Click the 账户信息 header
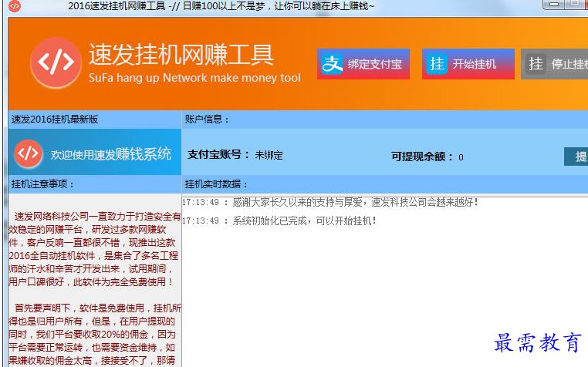Screen dimensions: 588x367 click(x=207, y=120)
